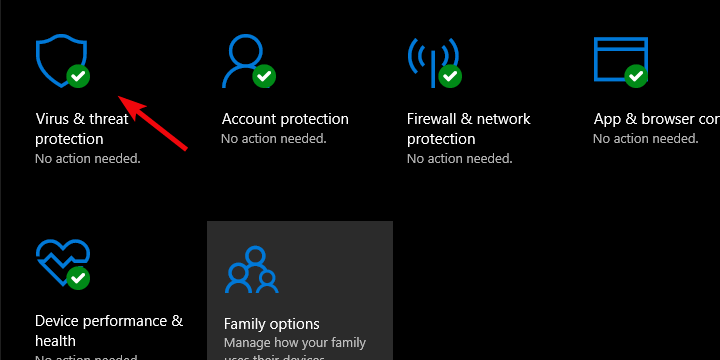
Task: Click the blue shield Virus & threat icon
Action: coord(60,59)
